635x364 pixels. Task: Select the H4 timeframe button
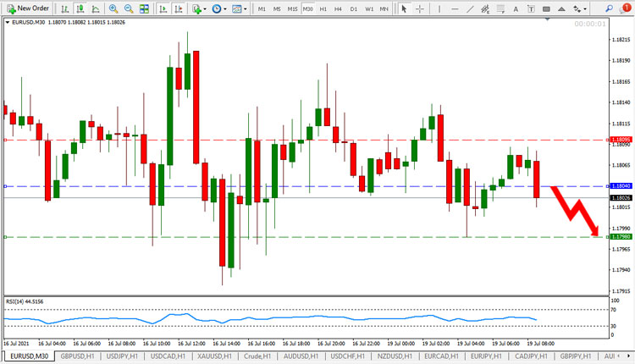pos(338,8)
